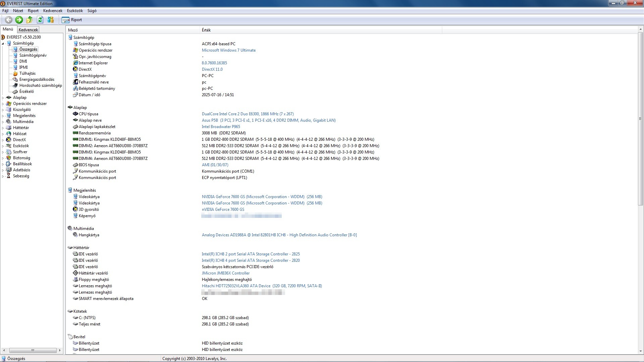The height and width of the screenshot is (362, 644).
Task: Click the Up level arrow icon
Action: [30, 20]
